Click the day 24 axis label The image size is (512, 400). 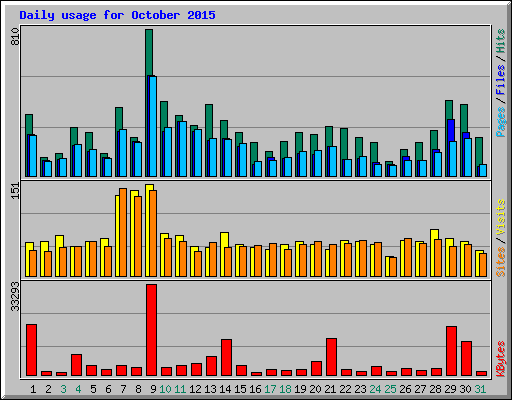[375, 389]
